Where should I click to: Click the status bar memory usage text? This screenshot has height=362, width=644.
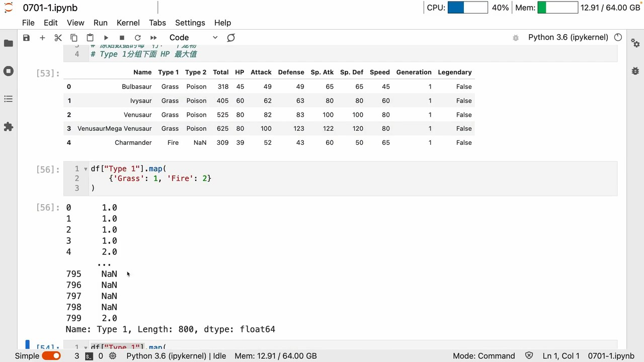click(x=276, y=356)
